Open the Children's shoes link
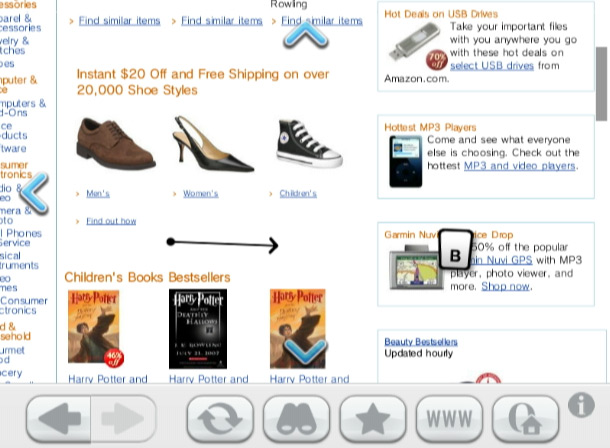This screenshot has width=610, height=448. [x=298, y=193]
